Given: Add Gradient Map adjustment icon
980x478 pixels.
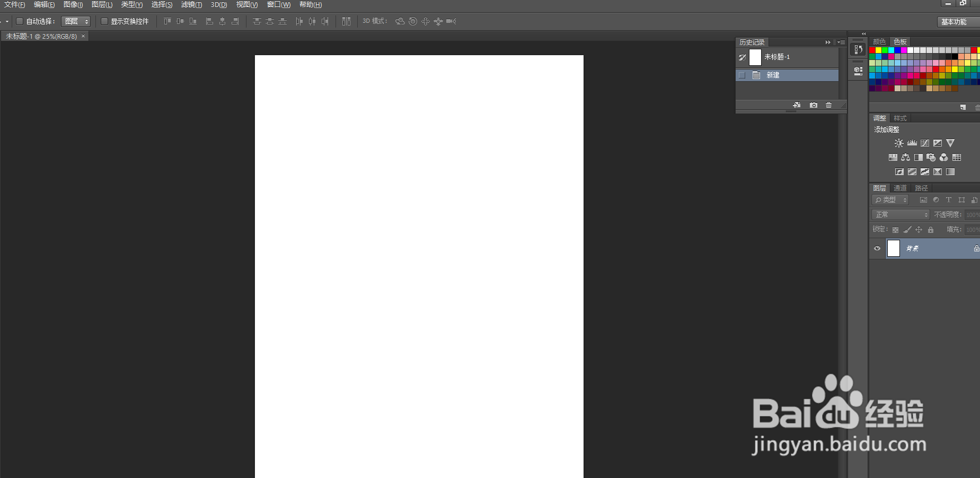Looking at the screenshot, I should pos(950,172).
